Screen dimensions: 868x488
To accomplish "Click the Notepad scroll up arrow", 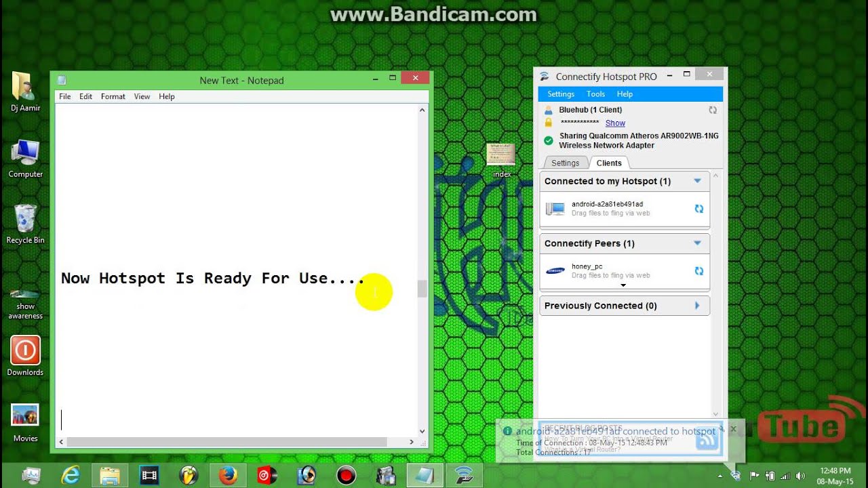I will point(422,110).
